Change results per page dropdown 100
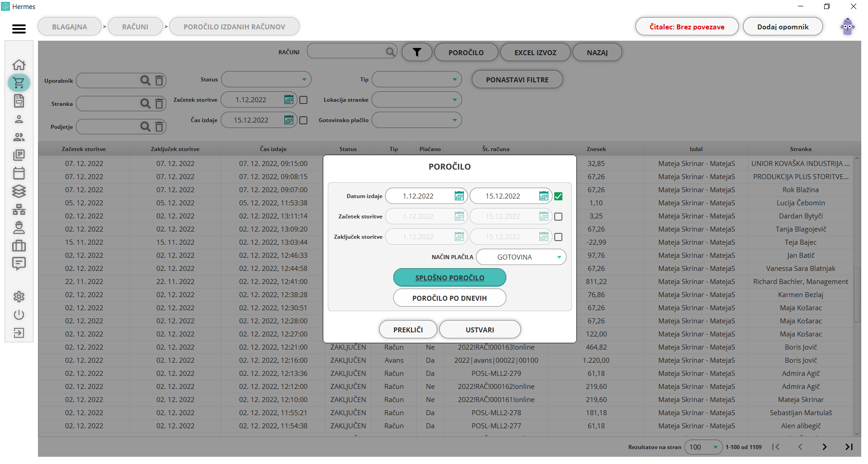This screenshot has height=464, width=868. pos(703,447)
